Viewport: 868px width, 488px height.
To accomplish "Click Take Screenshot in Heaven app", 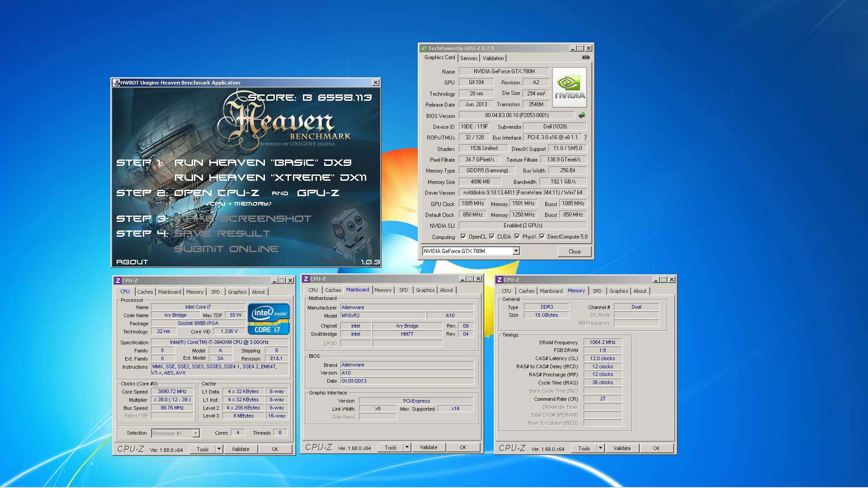I will point(243,219).
